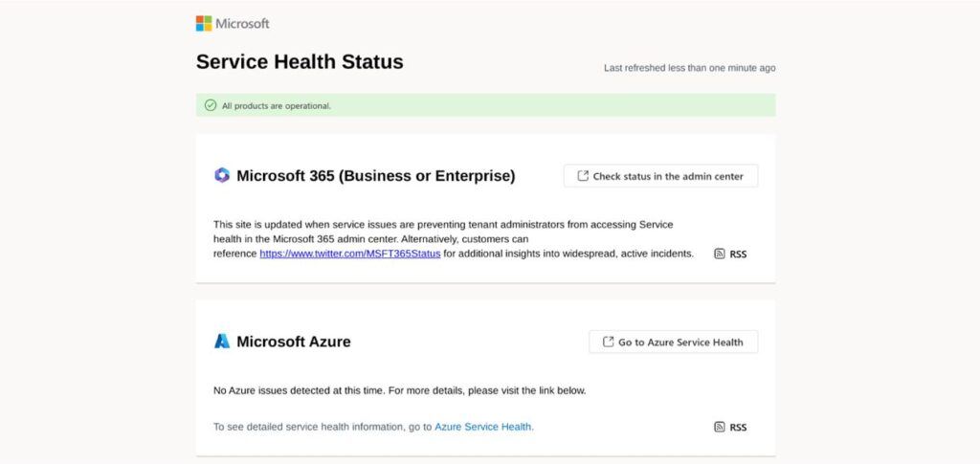980x464 pixels.
Task: Click the Azure logo icon
Action: point(222,342)
